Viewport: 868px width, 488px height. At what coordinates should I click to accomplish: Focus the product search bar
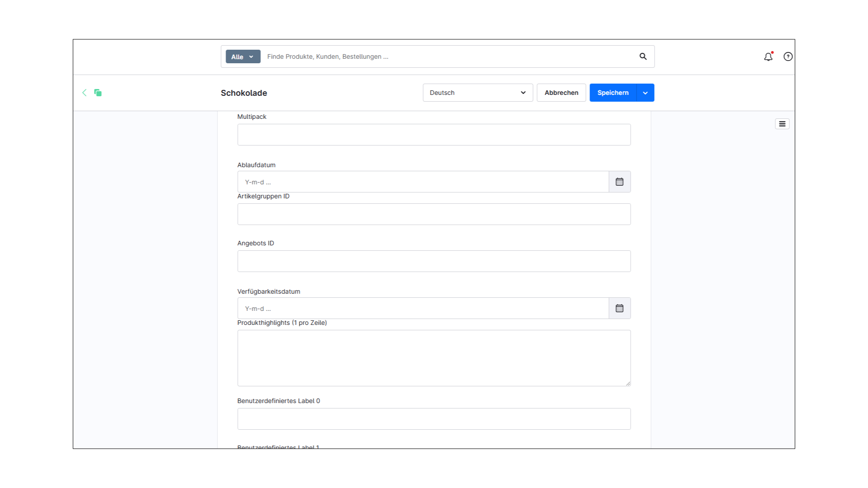pos(407,56)
